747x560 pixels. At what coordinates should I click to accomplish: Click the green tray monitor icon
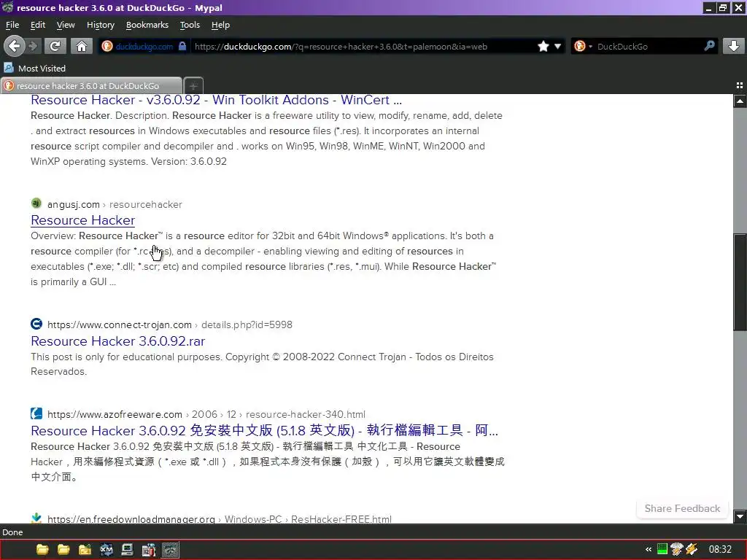[x=662, y=550]
